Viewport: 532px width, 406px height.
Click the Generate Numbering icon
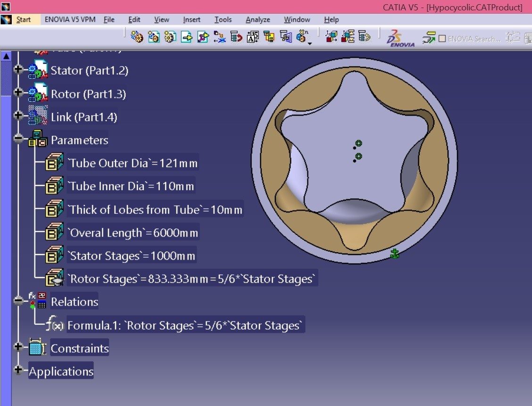pos(252,36)
